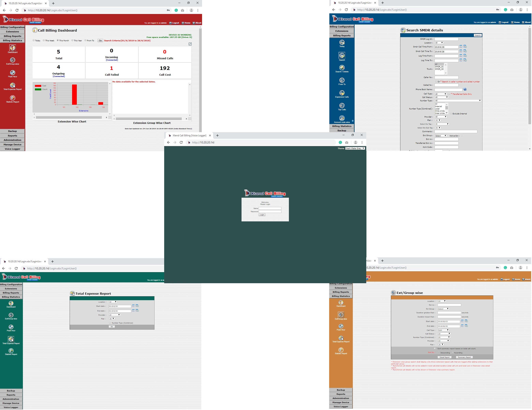Focus the Name field on login form
Screen dimensions: 532x410
pyautogui.click(x=270, y=208)
